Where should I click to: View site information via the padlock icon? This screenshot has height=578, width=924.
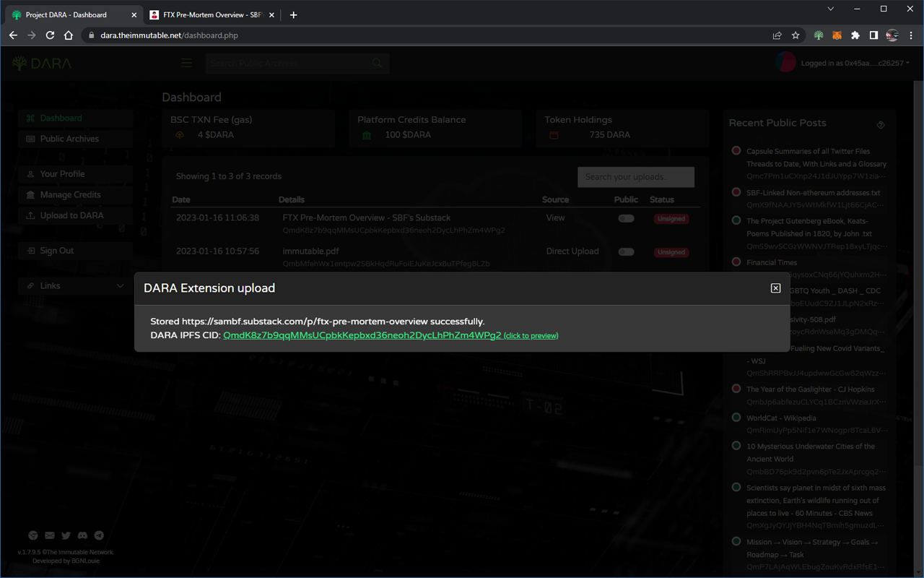(91, 35)
